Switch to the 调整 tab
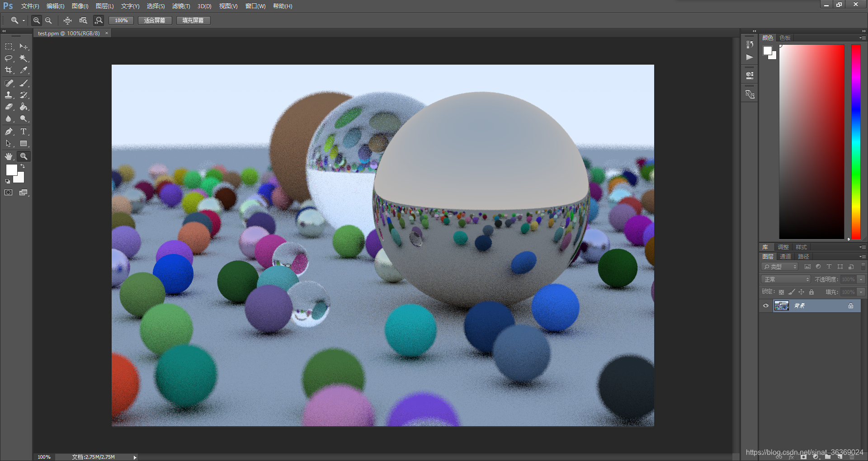Image resolution: width=868 pixels, height=461 pixels. [x=783, y=247]
